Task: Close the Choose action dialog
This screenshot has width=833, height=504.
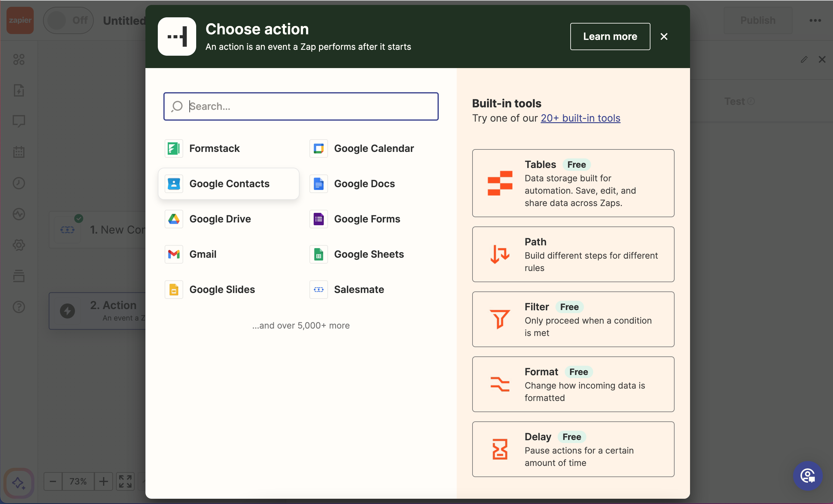Action: tap(664, 37)
